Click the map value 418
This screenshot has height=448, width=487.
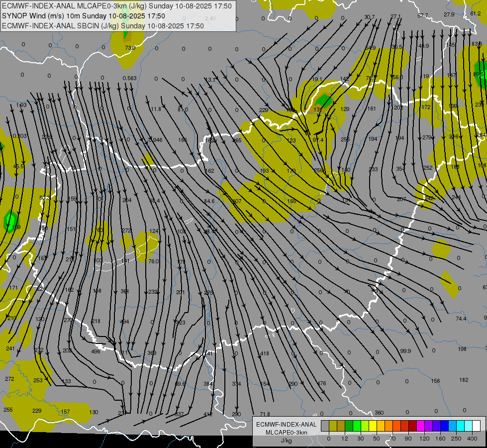pos(265,353)
